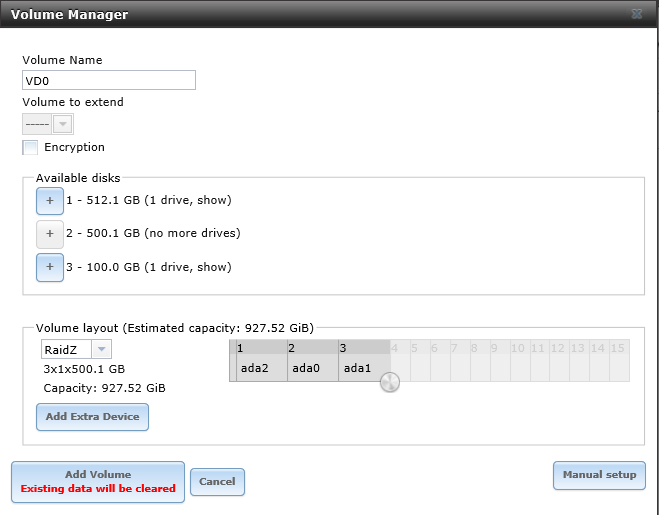Click Add Extra Device button
This screenshot has height=515, width=659.
[x=92, y=417]
